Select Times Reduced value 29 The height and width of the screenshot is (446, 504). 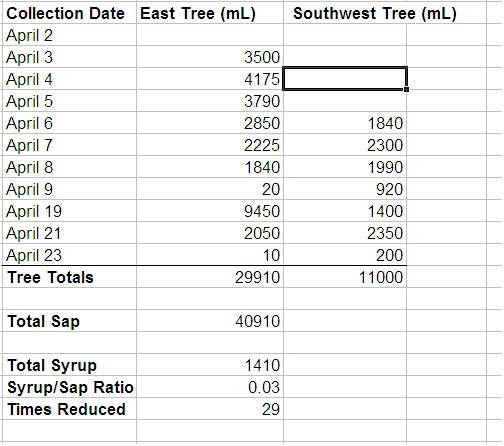(210, 409)
